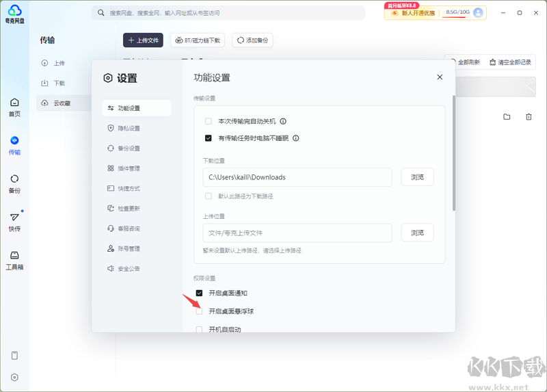Click info icon beside 本次传输完自动关机

click(x=283, y=121)
